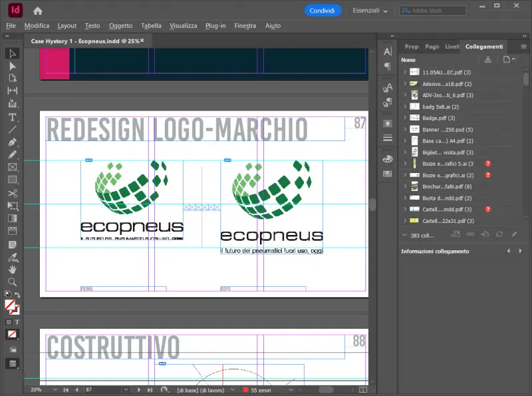This screenshot has width=532, height=396.
Task: Open the Essenziali workspace dropdown
Action: [370, 11]
